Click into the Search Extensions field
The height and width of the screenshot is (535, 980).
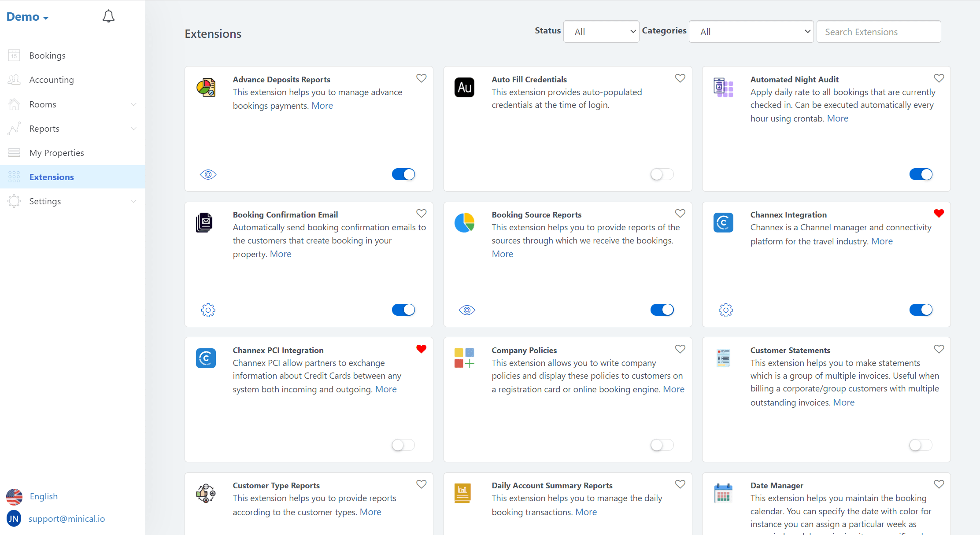click(878, 31)
